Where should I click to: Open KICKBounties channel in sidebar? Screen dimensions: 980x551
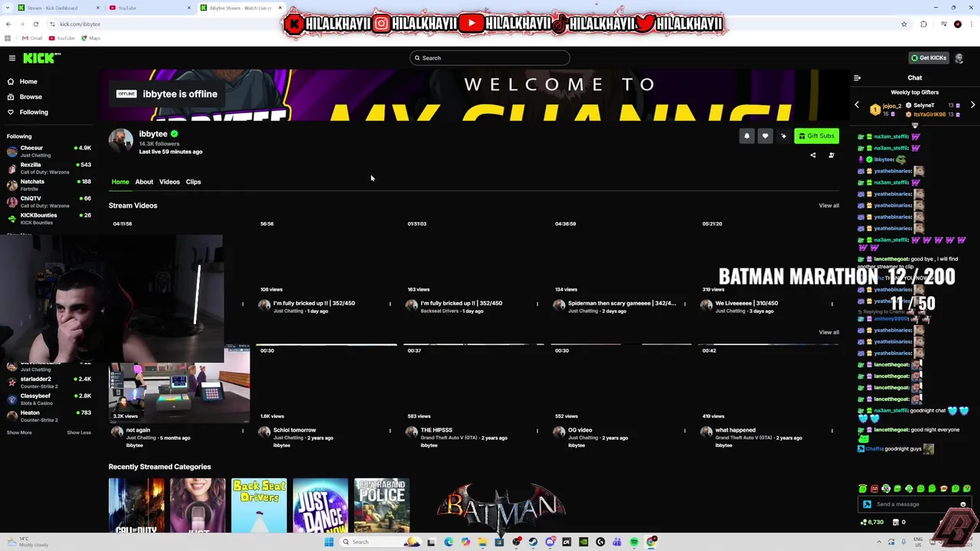coord(48,219)
